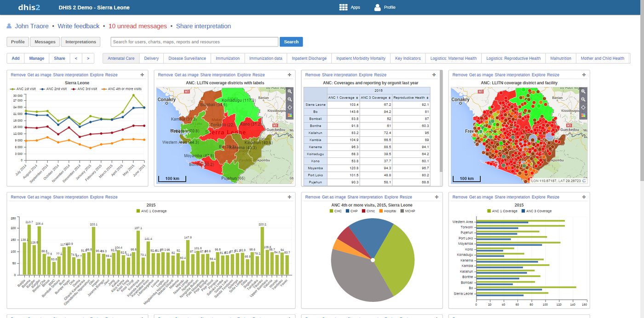Show legend on district and facility map
The image size is (644, 318).
point(584,115)
